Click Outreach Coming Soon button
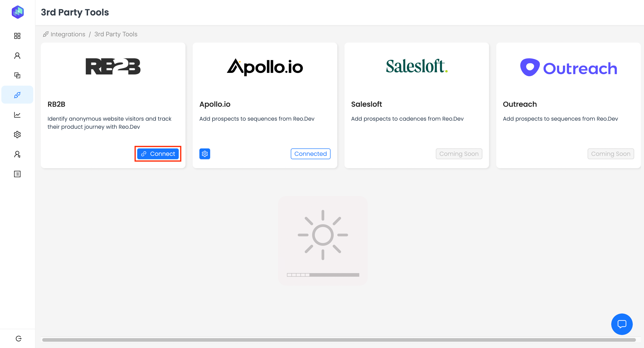This screenshot has height=348, width=644. [x=610, y=154]
